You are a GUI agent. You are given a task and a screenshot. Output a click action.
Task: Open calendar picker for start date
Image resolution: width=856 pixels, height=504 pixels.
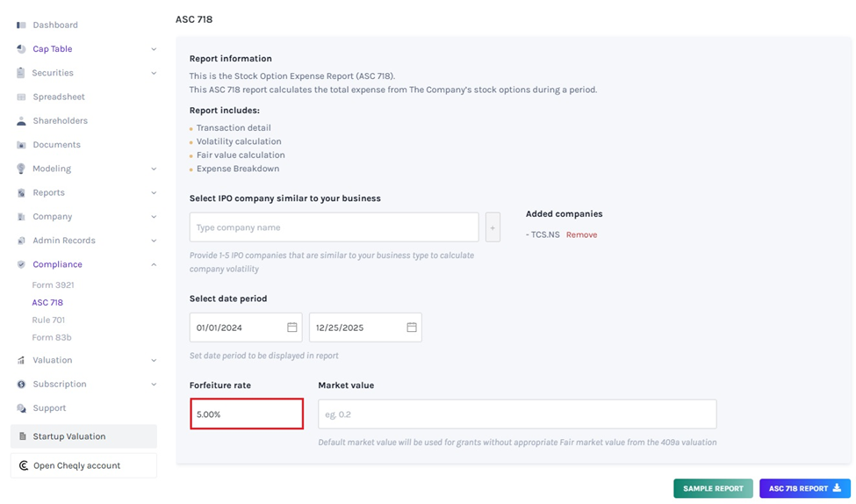(292, 328)
